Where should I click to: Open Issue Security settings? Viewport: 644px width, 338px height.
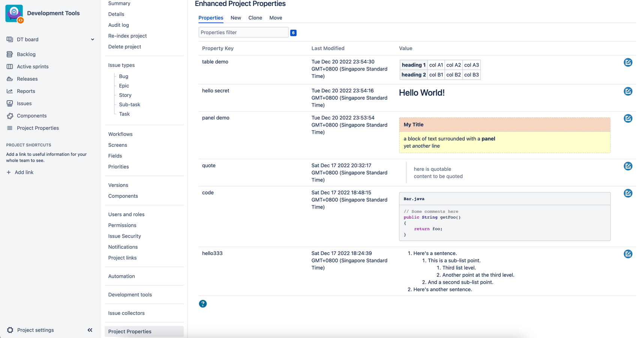pos(125,236)
